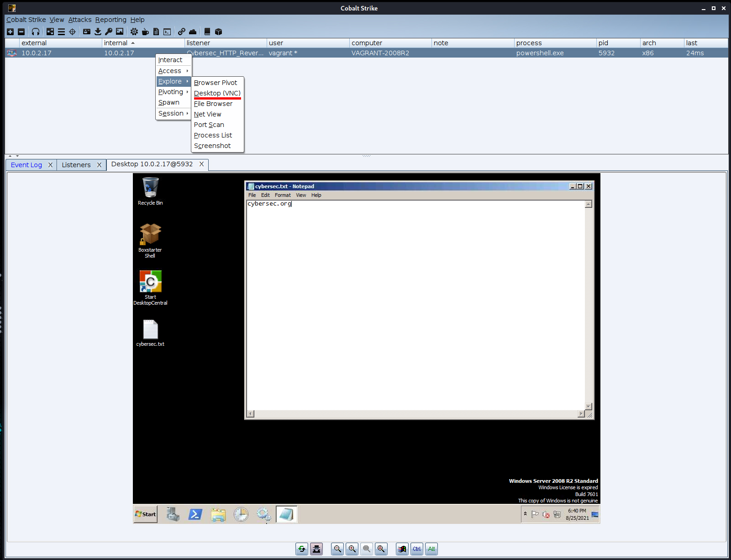731x560 pixels.
Task: Click Notepad's vertical scrollbar down arrow
Action: click(x=589, y=407)
